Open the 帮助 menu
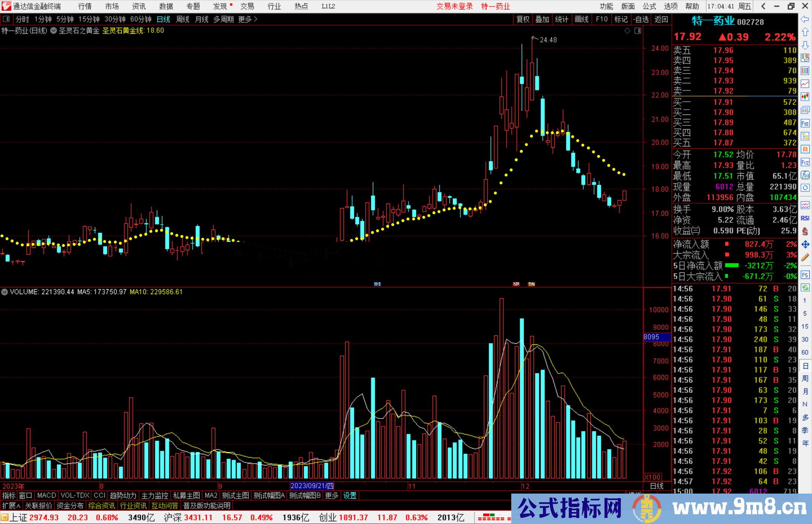812x524 pixels. (692, 6)
